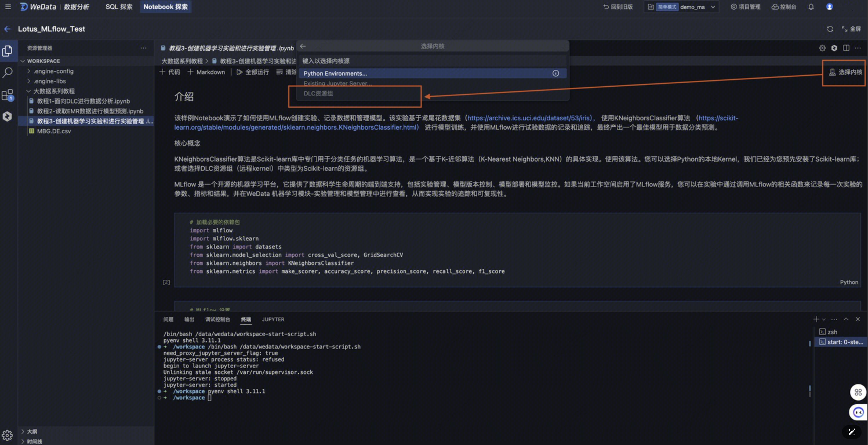Click the info icon on Python Environments row
Viewport: 868px width, 445px height.
tap(556, 73)
